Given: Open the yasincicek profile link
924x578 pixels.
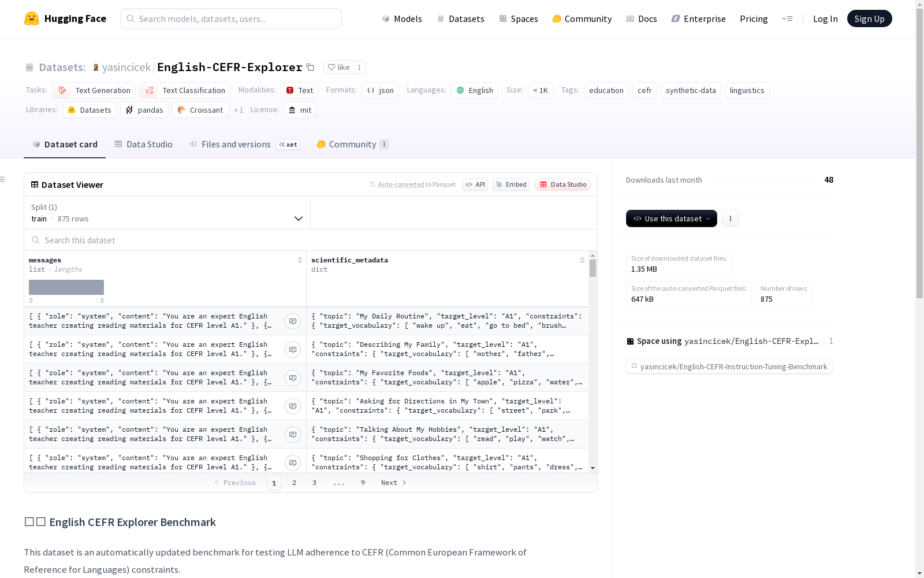Looking at the screenshot, I should point(126,67).
